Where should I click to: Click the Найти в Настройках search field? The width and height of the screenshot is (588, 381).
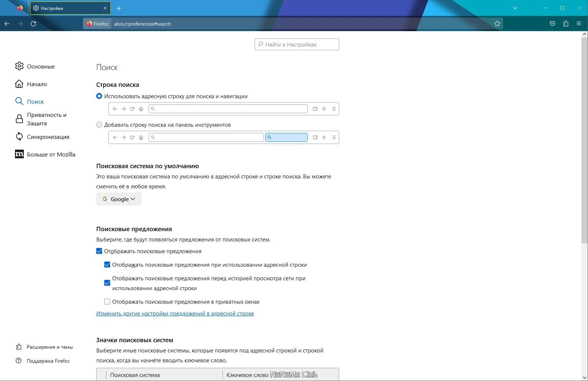297,44
